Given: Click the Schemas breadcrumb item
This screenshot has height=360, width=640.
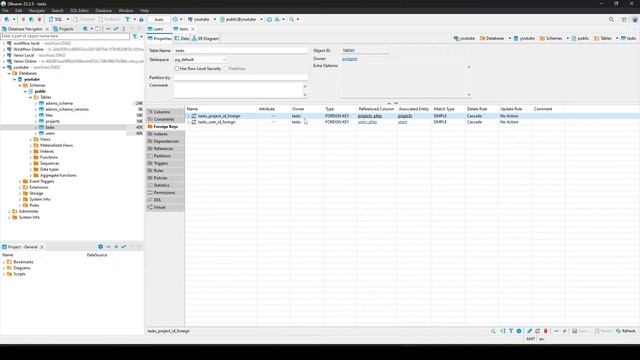Looking at the screenshot, I should tap(551, 38).
